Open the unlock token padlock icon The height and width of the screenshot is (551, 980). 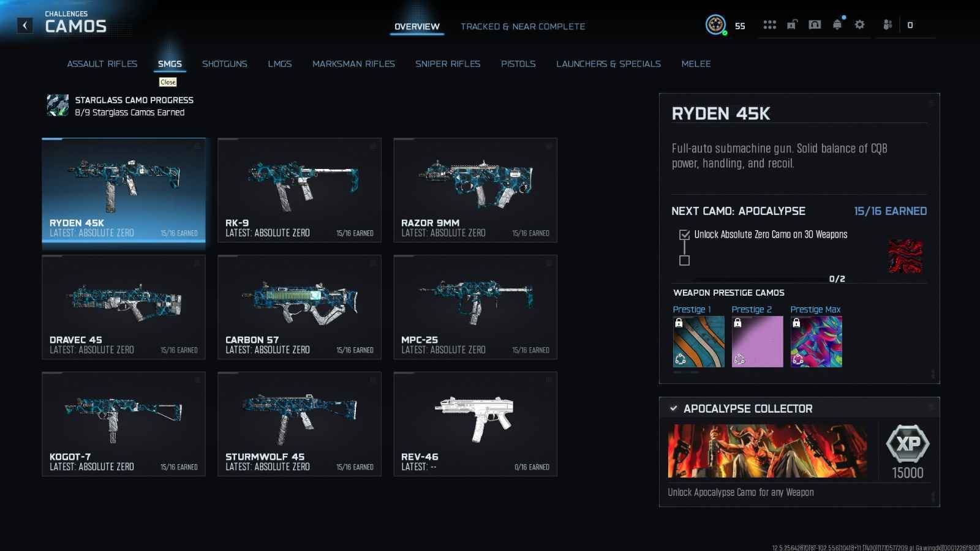pyautogui.click(x=792, y=25)
